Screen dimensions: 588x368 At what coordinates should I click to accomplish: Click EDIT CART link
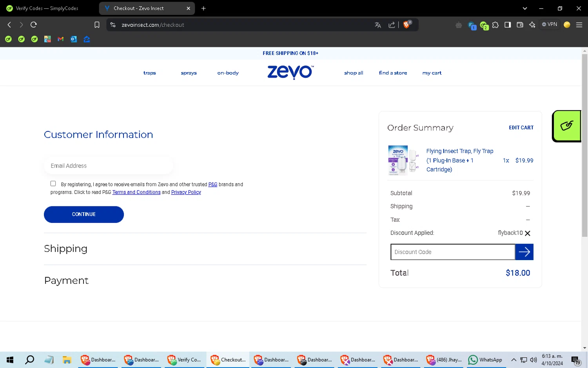[x=521, y=128]
